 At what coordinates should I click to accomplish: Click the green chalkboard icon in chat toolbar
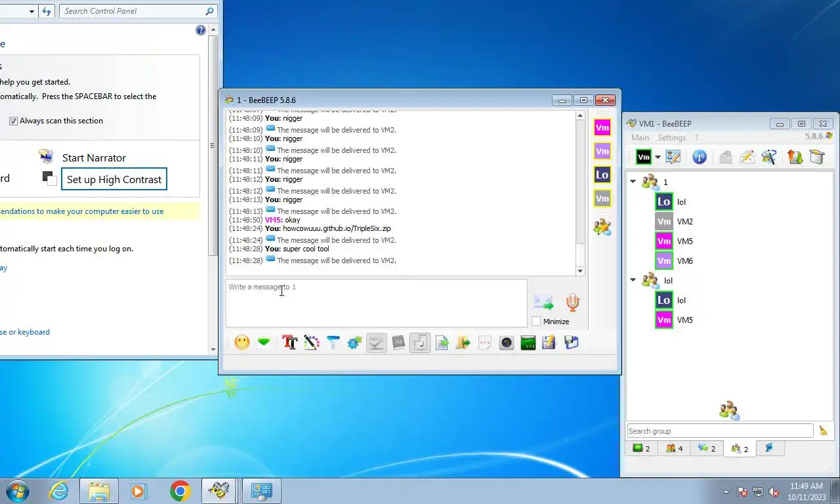528,343
